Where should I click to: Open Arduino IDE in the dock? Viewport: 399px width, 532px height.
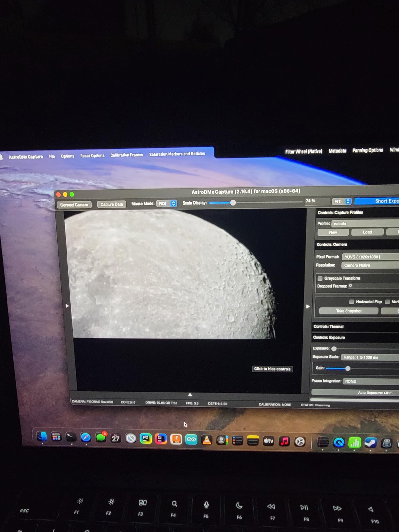(191, 439)
